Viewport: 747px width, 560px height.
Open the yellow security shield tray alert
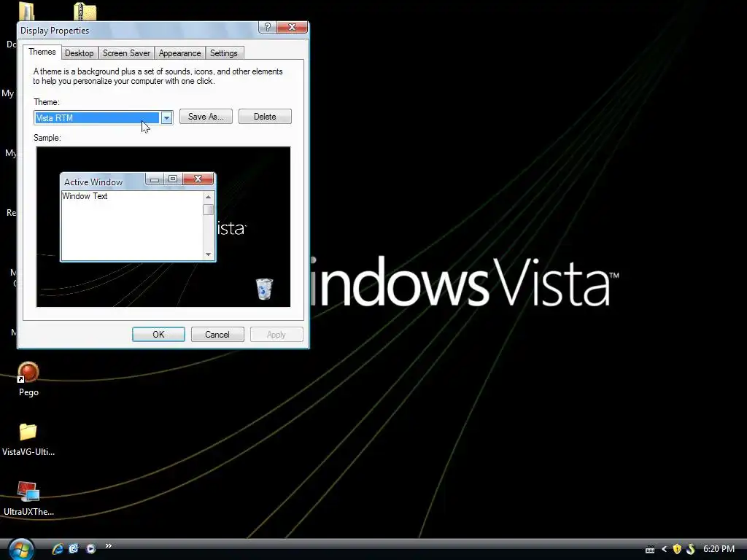click(x=677, y=549)
